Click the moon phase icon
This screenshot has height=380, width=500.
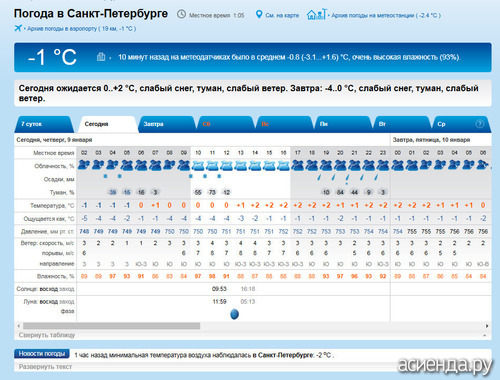click(235, 314)
